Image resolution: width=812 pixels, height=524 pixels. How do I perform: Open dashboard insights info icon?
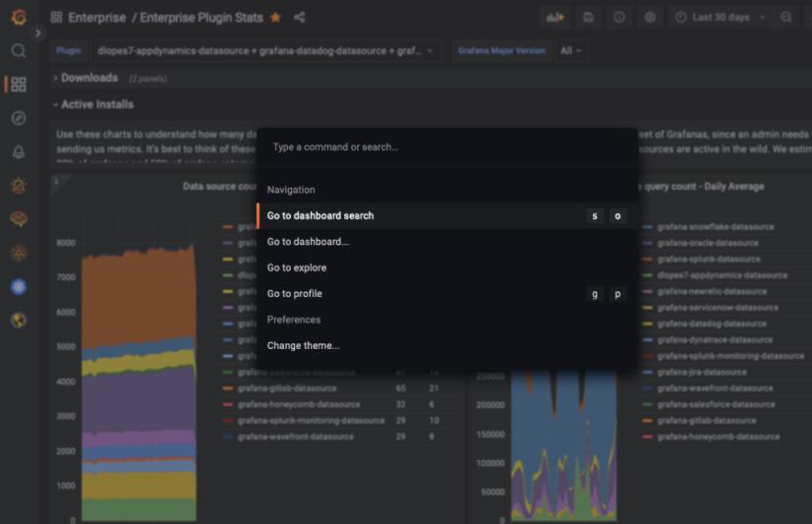click(x=619, y=18)
